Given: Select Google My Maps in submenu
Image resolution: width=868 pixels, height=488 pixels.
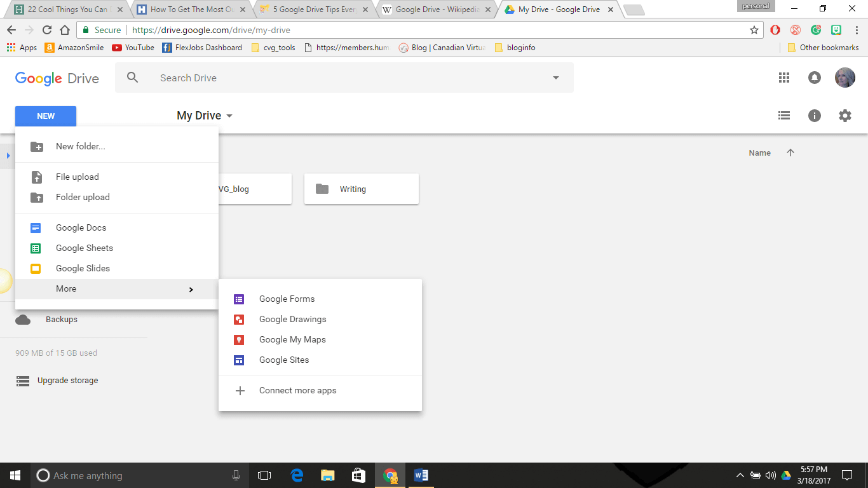Looking at the screenshot, I should [x=320, y=339].
